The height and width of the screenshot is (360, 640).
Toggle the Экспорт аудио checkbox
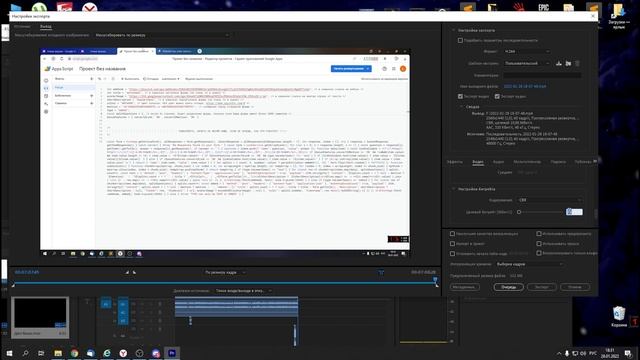tap(497, 96)
